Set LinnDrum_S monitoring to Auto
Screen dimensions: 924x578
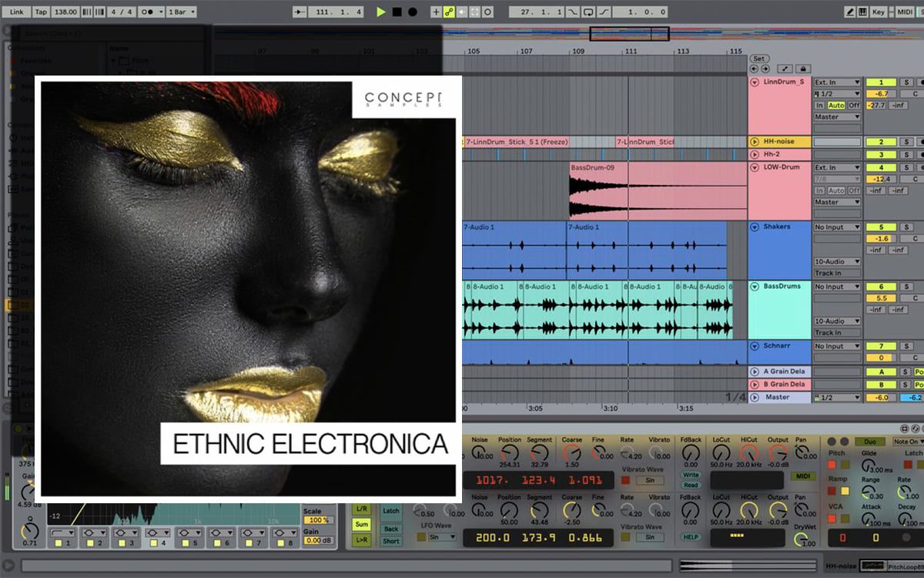click(836, 106)
